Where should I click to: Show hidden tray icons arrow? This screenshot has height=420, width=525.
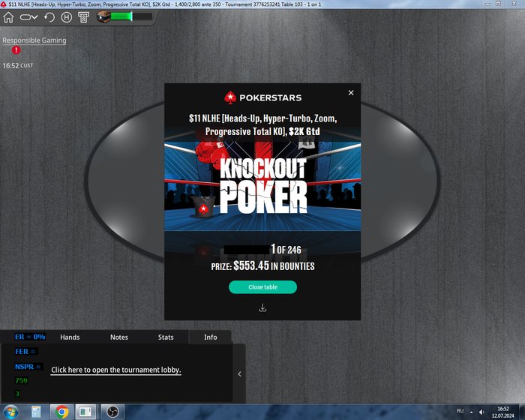click(x=472, y=412)
